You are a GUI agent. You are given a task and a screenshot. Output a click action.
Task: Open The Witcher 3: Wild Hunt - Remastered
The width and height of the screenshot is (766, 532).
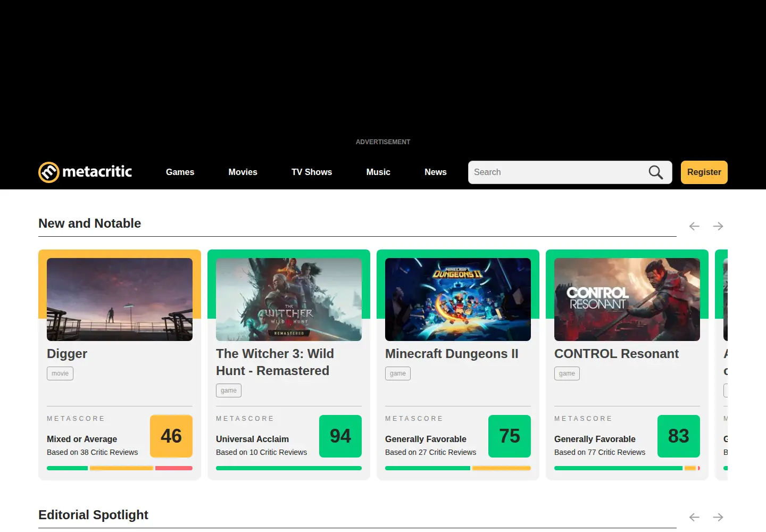275,362
